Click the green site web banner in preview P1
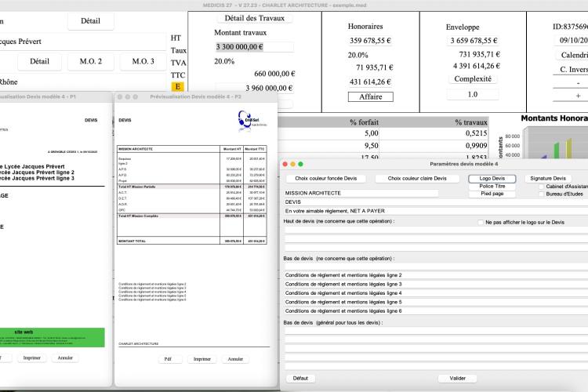 [52, 337]
